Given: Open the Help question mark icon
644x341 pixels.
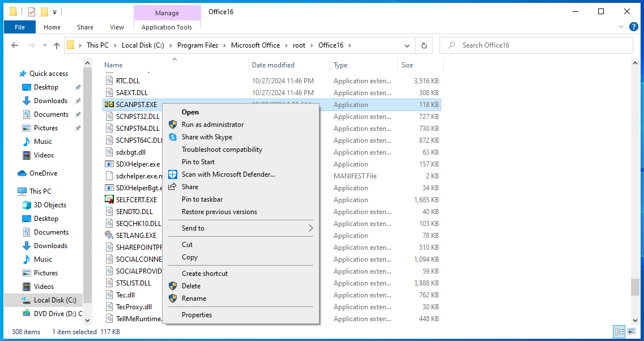Looking at the screenshot, I should tap(633, 27).
